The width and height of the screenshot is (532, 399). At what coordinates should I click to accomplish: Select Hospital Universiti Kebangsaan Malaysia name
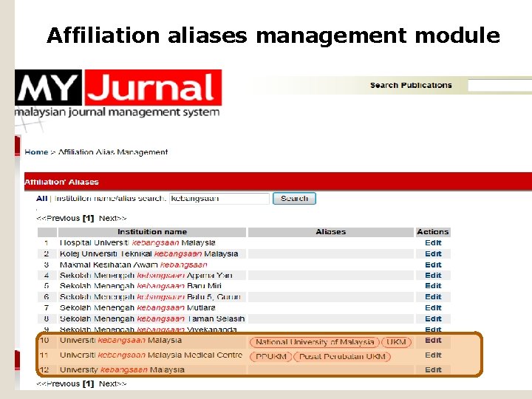point(137,243)
